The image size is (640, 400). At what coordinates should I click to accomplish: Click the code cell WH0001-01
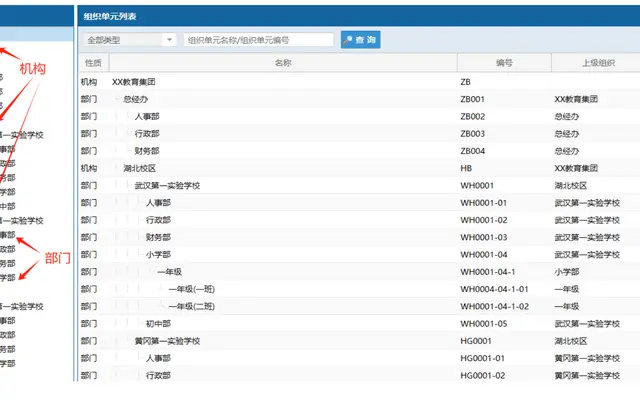484,202
